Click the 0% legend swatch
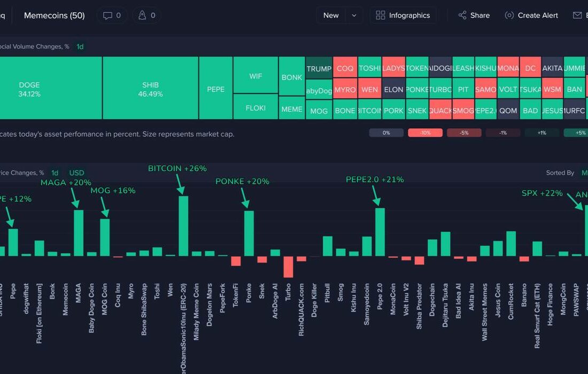This screenshot has height=374, width=588. point(386,133)
